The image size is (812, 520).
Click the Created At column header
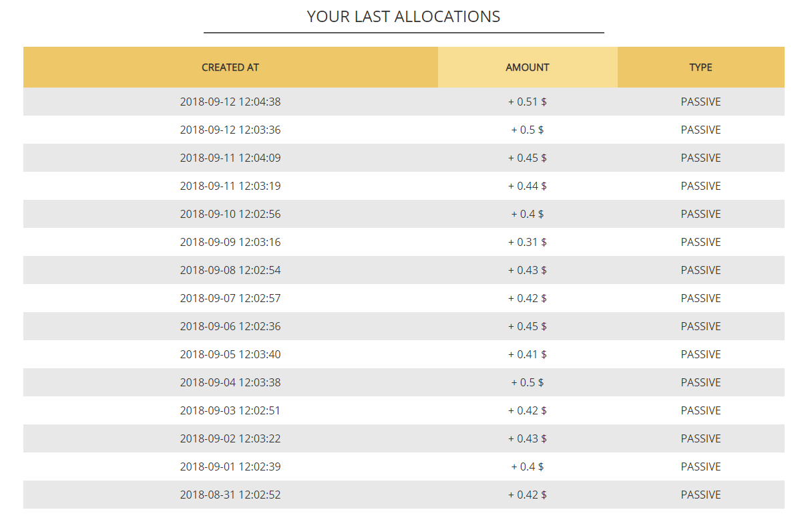(x=230, y=68)
